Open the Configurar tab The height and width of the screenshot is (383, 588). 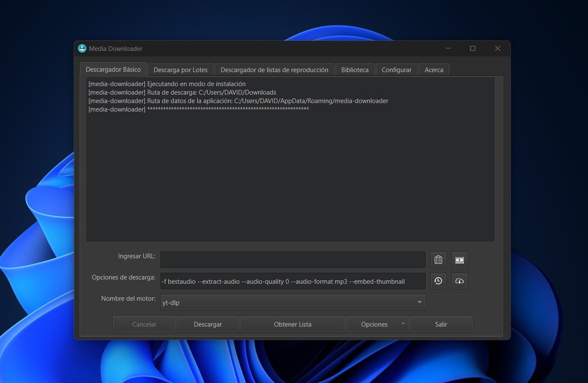pyautogui.click(x=396, y=70)
